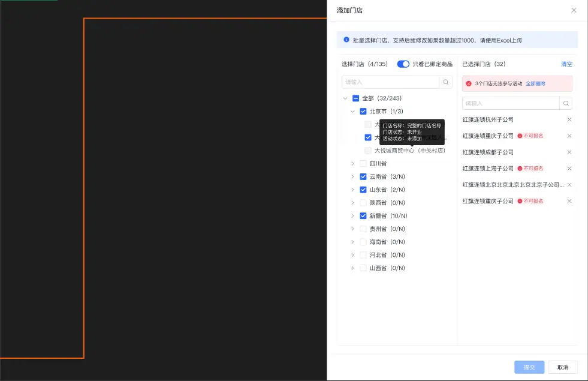Check the 贵州省 checkbox
Screen dimensions: 588x381
tap(363, 229)
